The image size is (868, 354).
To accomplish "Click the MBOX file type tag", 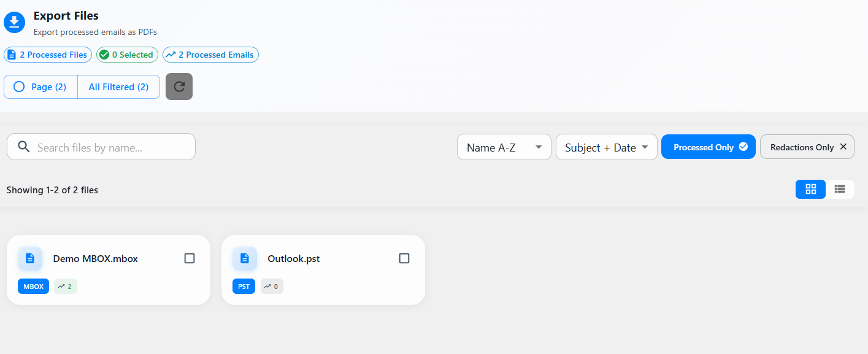I will click(33, 287).
